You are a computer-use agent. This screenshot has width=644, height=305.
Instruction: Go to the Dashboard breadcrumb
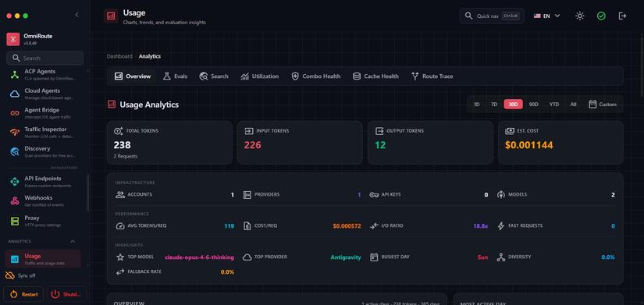119,56
